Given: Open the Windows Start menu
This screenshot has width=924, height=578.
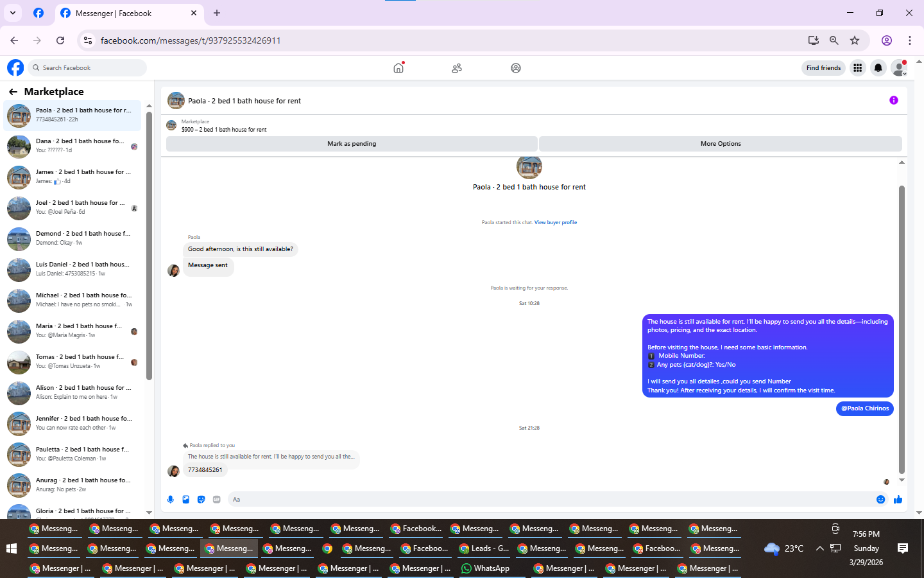Looking at the screenshot, I should click(x=11, y=548).
